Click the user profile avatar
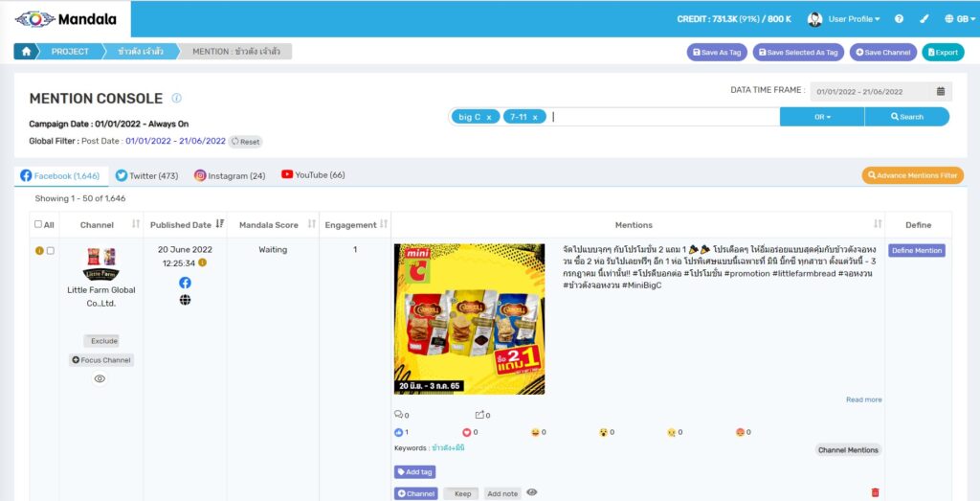This screenshot has height=501, width=980. pyautogui.click(x=814, y=19)
